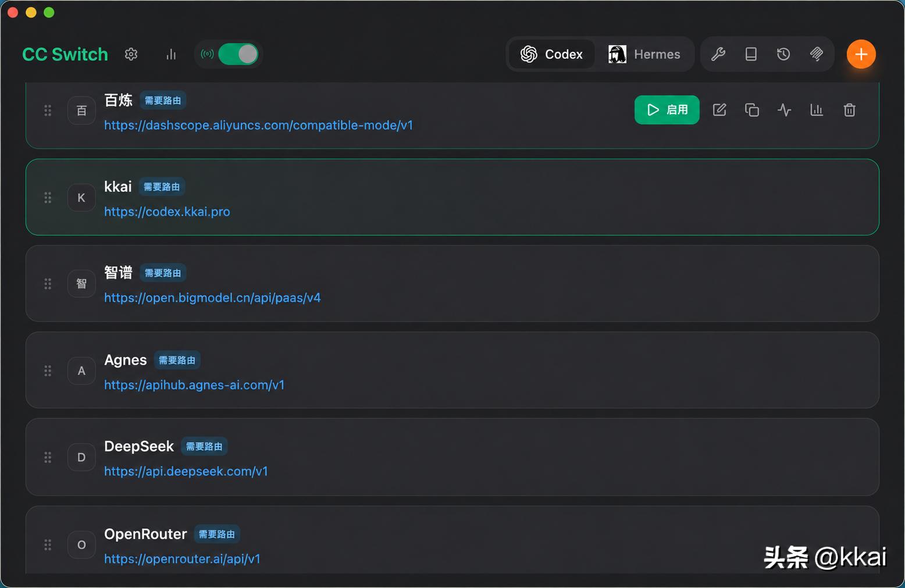Click the D avatar icon of DeepSeek

click(x=81, y=457)
